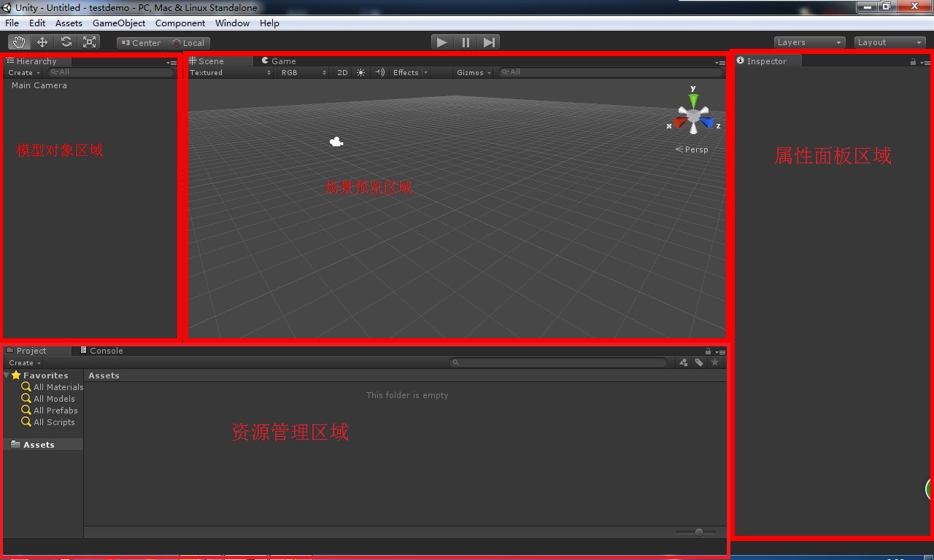The image size is (934, 560).
Task: Click the Scene view search field
Action: coord(610,72)
